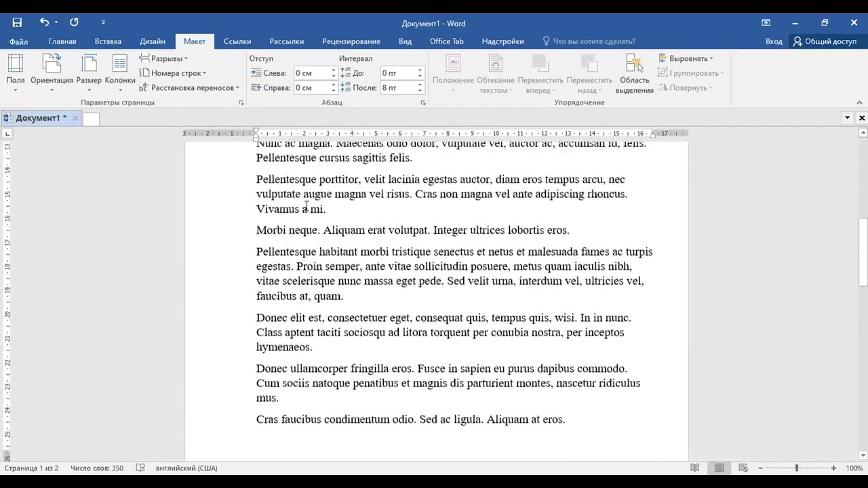Screen dimensions: 868x488
Task: Close the Документ1 document tab
Action: click(75, 118)
